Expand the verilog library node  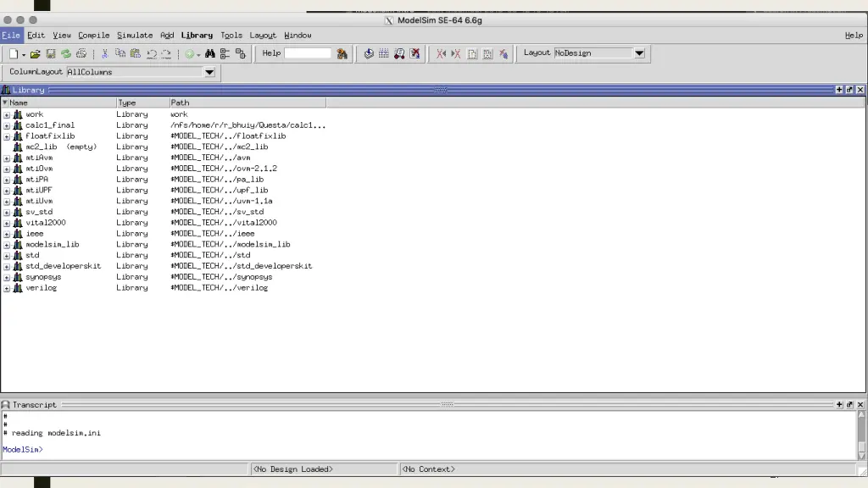7,288
